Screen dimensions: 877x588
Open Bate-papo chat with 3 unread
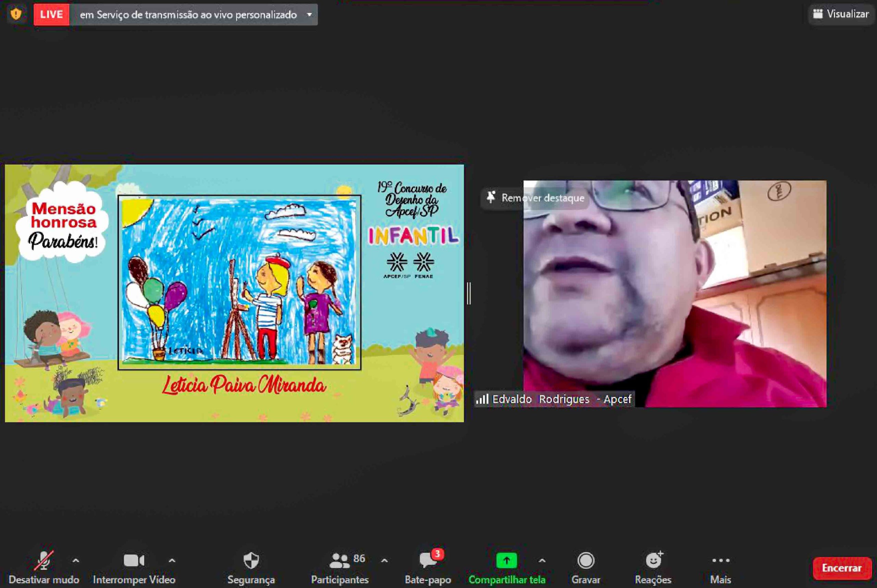(428, 561)
